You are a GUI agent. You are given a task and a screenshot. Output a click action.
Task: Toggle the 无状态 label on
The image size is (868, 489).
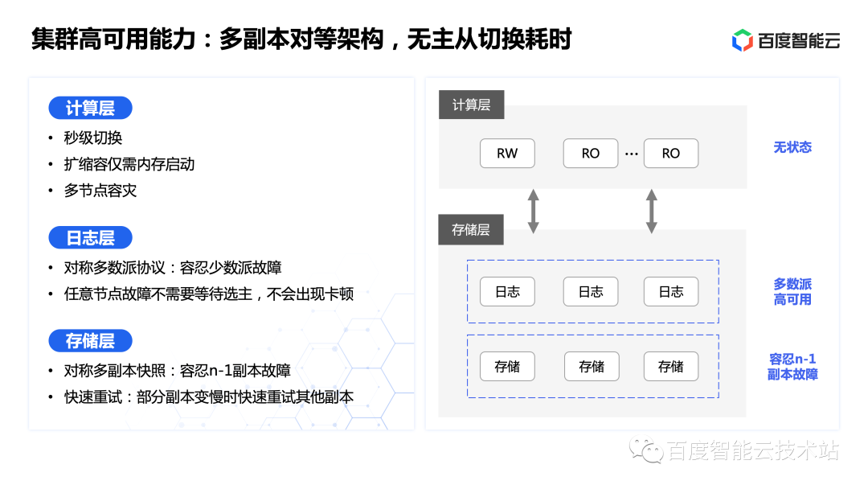792,147
